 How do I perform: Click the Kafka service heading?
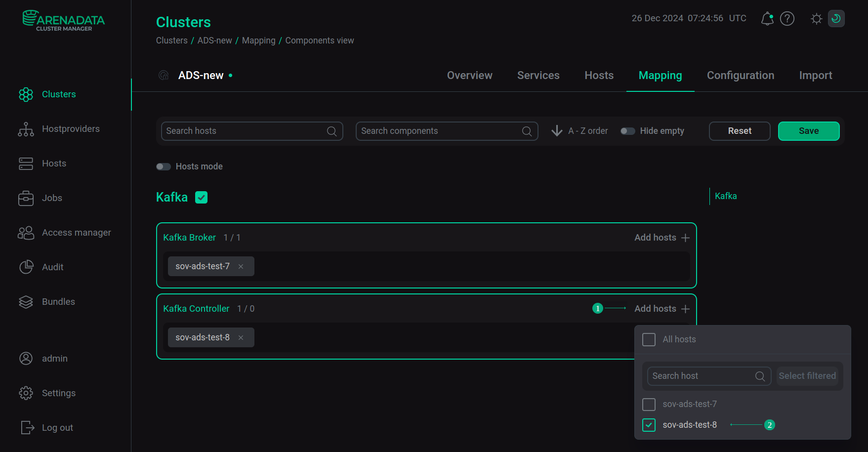(172, 197)
